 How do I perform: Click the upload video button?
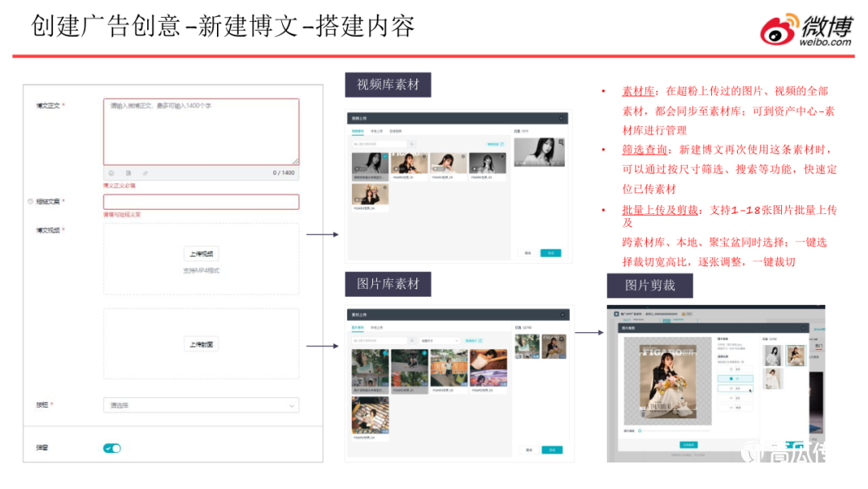point(201,254)
